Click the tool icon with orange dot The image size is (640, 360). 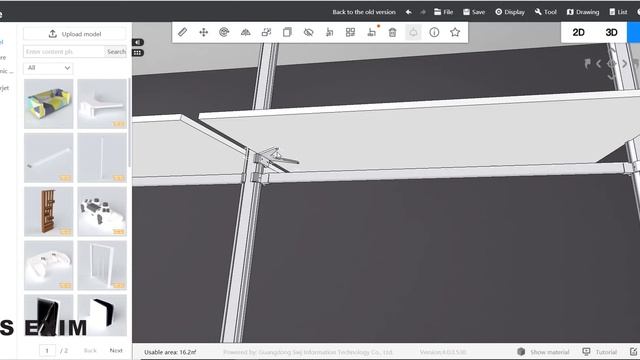coord(371,32)
